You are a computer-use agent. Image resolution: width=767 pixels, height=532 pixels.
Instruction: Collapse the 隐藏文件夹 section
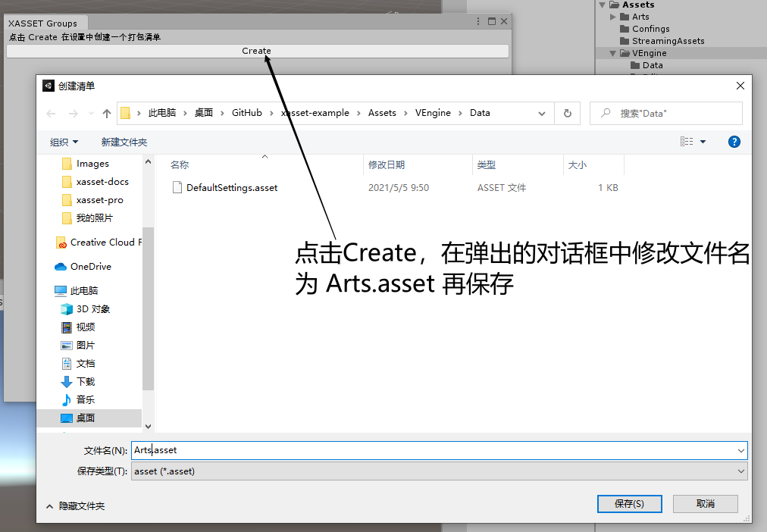77,504
